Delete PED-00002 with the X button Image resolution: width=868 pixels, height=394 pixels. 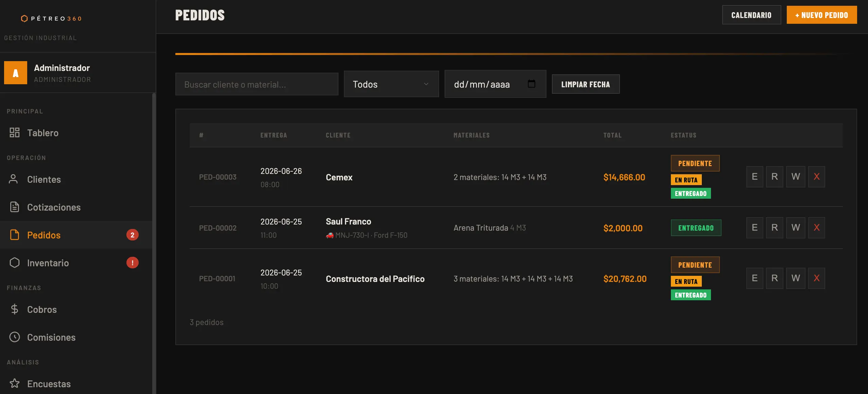[x=816, y=228]
